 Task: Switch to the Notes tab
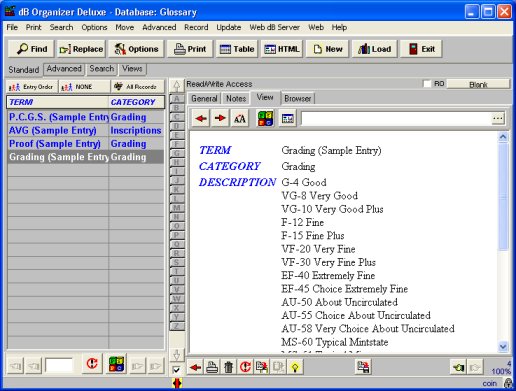pos(236,99)
